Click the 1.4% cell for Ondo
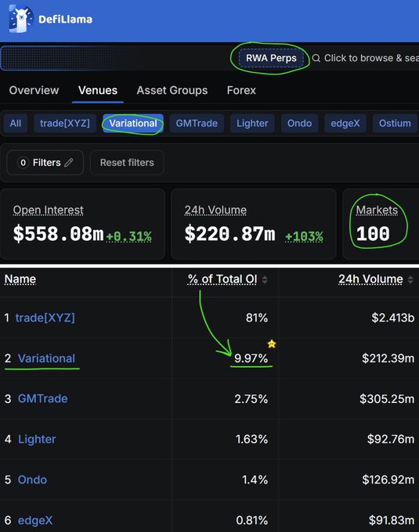This screenshot has height=532, width=419. click(255, 480)
